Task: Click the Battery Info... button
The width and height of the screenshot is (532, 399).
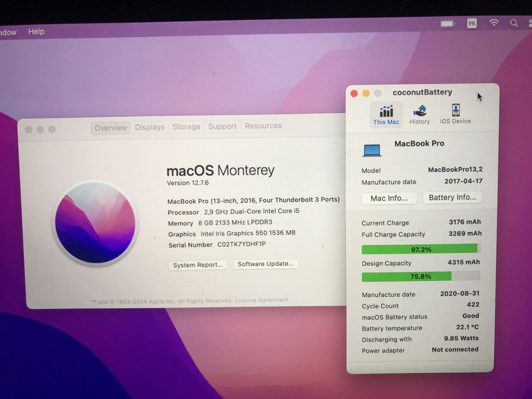Action: pyautogui.click(x=453, y=197)
